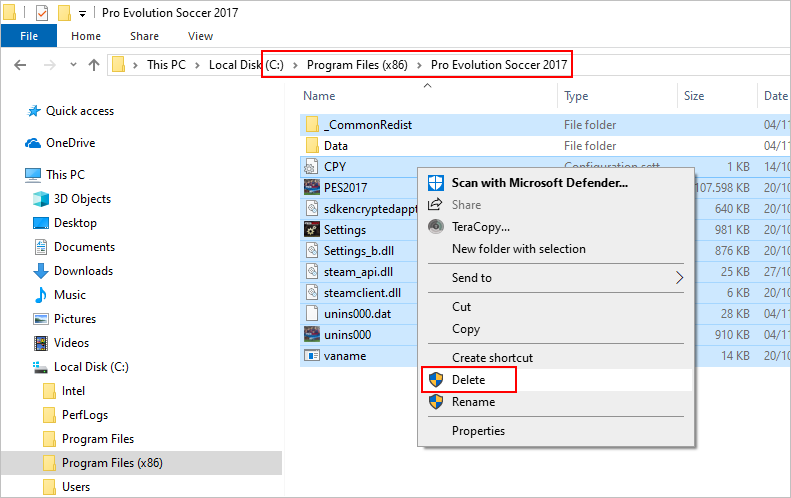The height and width of the screenshot is (498, 791).
Task: Click the Pictures icon in sidebar
Action: pos(41,319)
